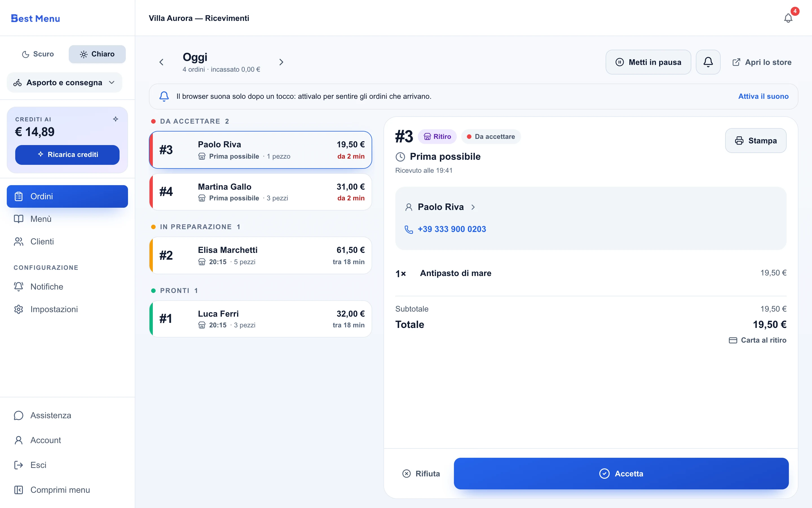Open Assistenza support
The width and height of the screenshot is (812, 508).
[67, 416]
